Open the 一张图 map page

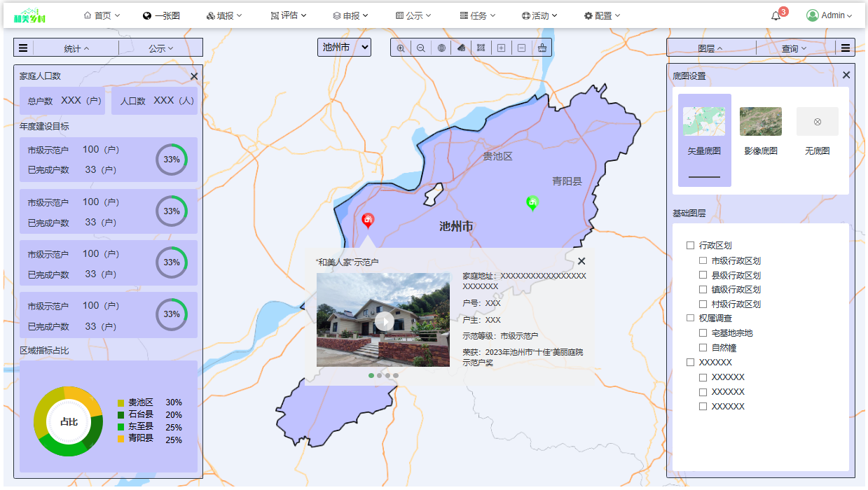[161, 15]
